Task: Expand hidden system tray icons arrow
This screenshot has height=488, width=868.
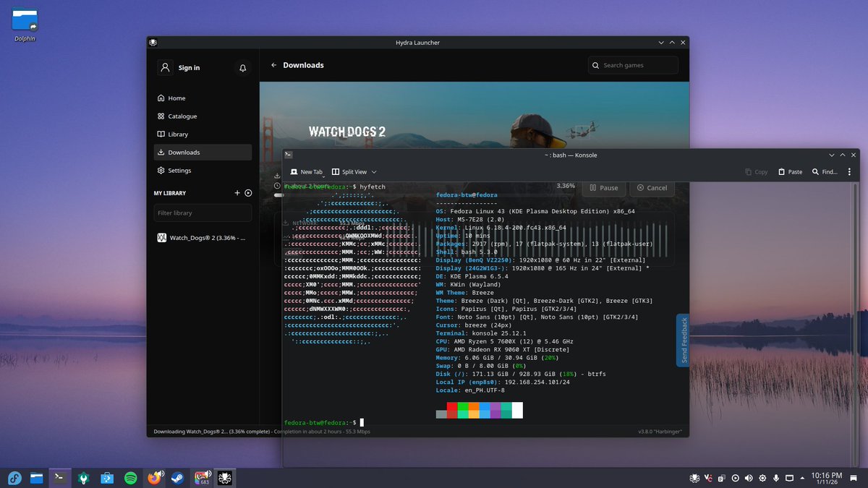Action: click(801, 478)
